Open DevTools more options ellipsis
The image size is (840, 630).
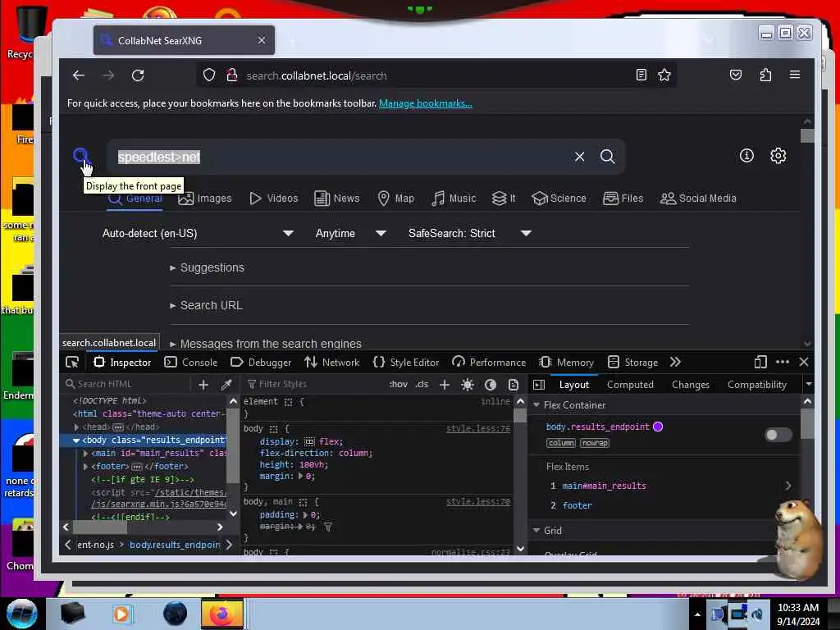pyautogui.click(x=782, y=363)
